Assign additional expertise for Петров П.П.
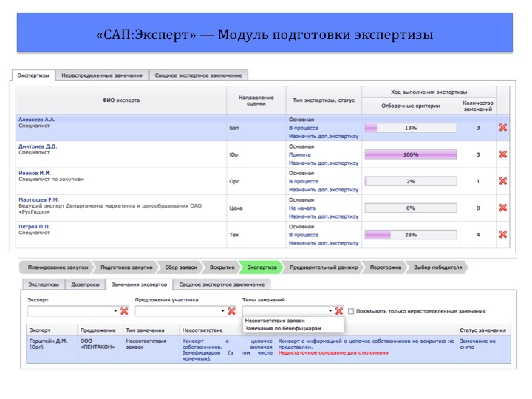Screen dimensions: 532x399 point(324,243)
